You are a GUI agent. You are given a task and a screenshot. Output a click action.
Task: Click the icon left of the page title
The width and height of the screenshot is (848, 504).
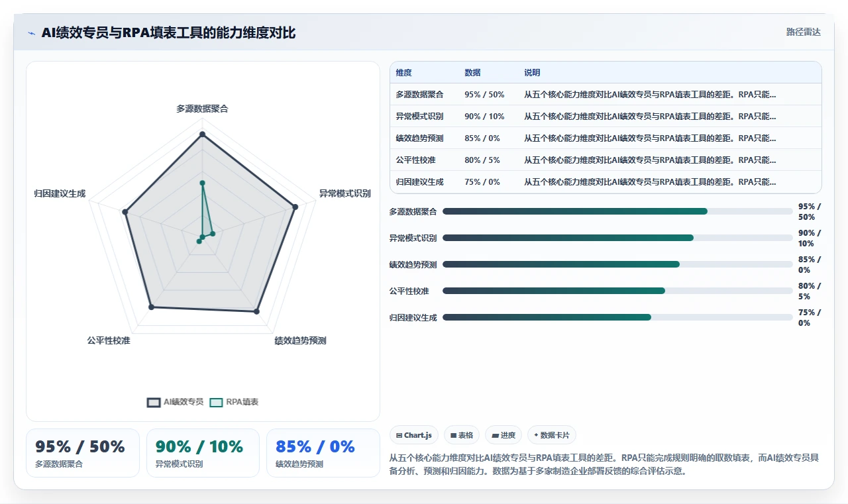31,33
